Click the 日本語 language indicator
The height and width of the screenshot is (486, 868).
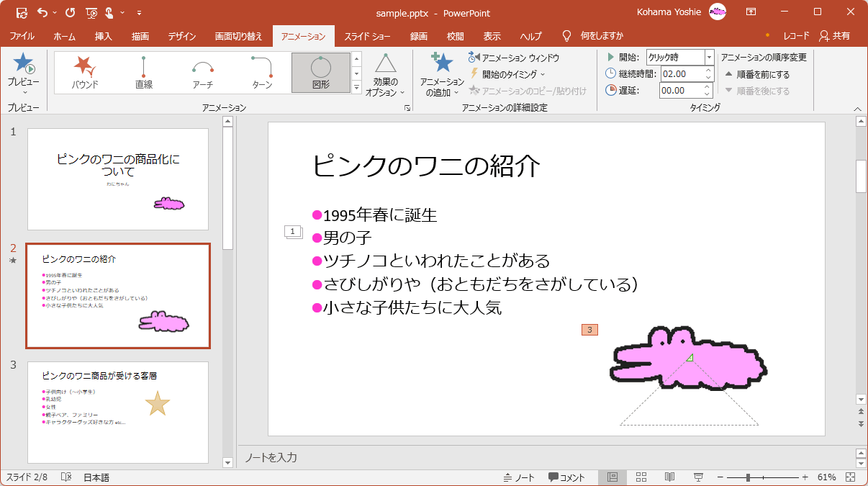(96, 477)
